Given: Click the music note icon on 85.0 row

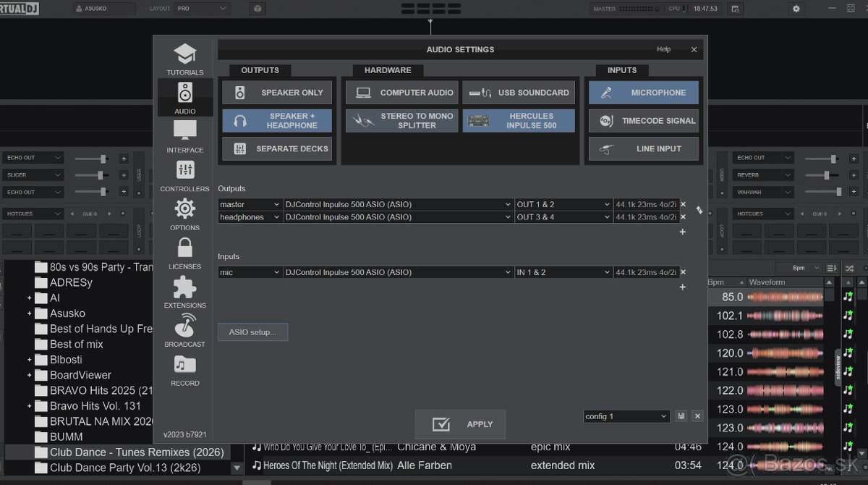Looking at the screenshot, I should coord(848,297).
